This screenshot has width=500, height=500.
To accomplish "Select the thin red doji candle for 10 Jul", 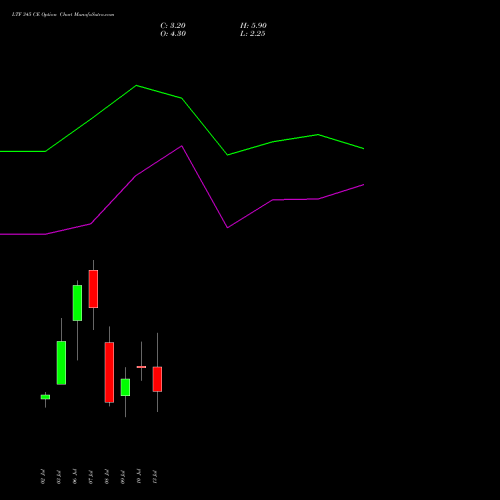I will [141, 367].
